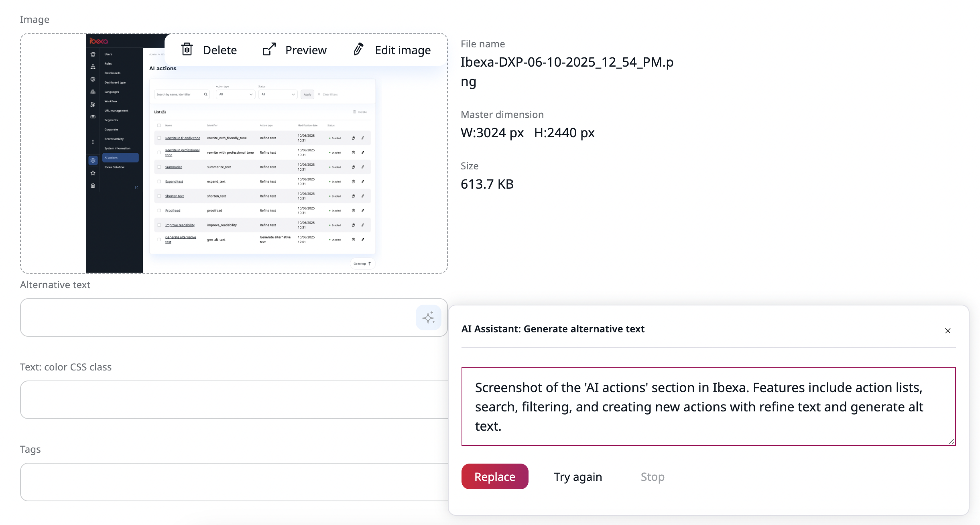The image size is (980, 525).
Task: Click the AI sparkle icon in Alternative text
Action: [x=428, y=317]
